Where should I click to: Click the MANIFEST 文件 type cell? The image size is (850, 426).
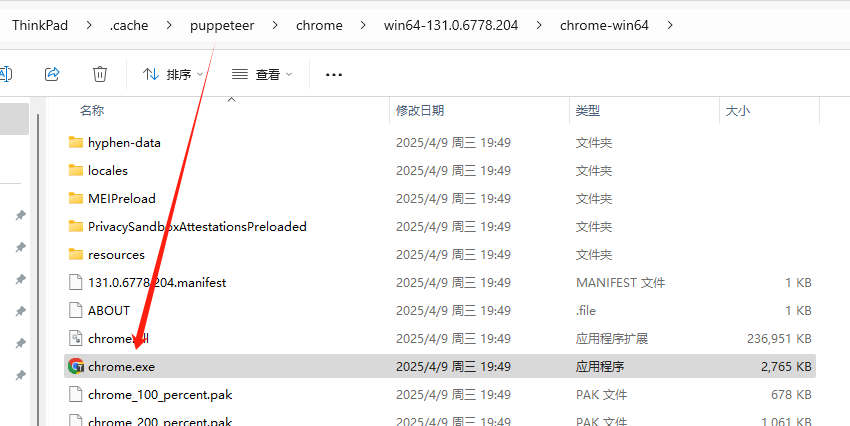pyautogui.click(x=620, y=282)
